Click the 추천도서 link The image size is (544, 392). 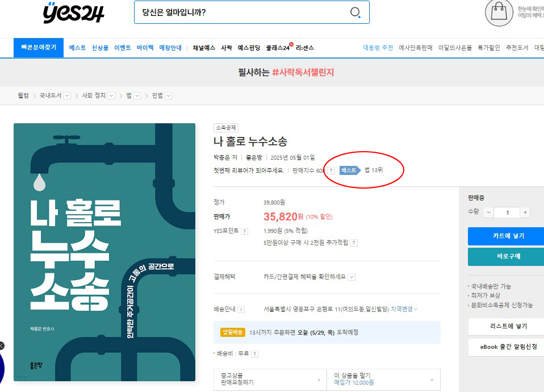pos(517,48)
